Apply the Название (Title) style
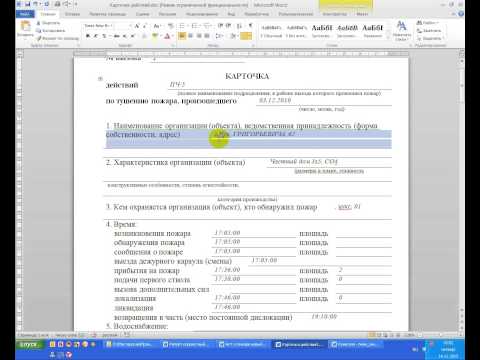 coord(372,31)
